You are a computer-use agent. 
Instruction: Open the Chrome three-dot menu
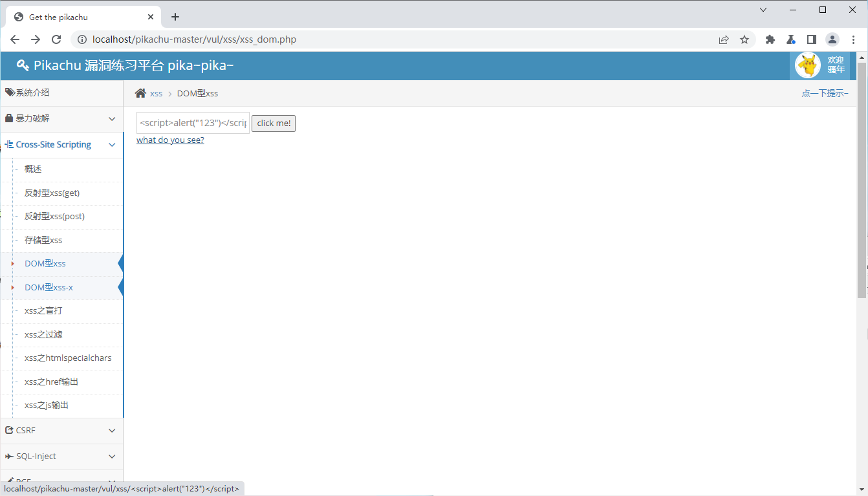coord(853,39)
